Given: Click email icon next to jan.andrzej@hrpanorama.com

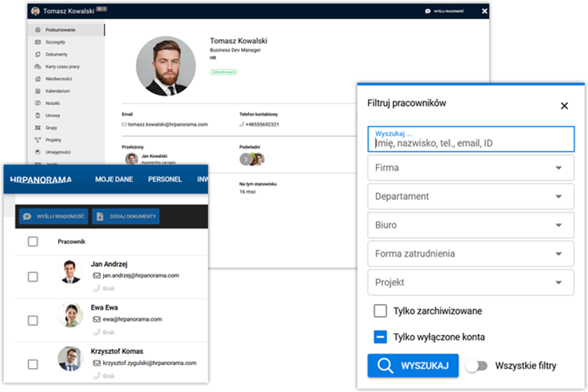Looking at the screenshot, I should (96, 276).
